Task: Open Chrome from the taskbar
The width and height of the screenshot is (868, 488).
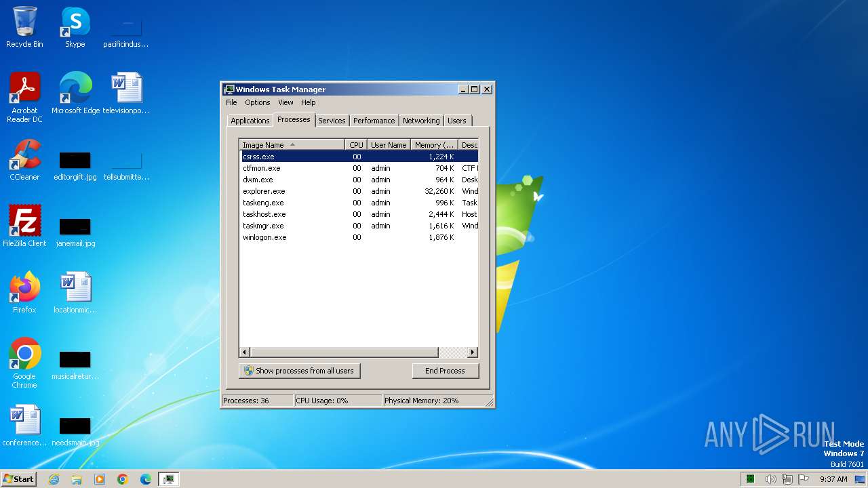Action: [x=123, y=479]
